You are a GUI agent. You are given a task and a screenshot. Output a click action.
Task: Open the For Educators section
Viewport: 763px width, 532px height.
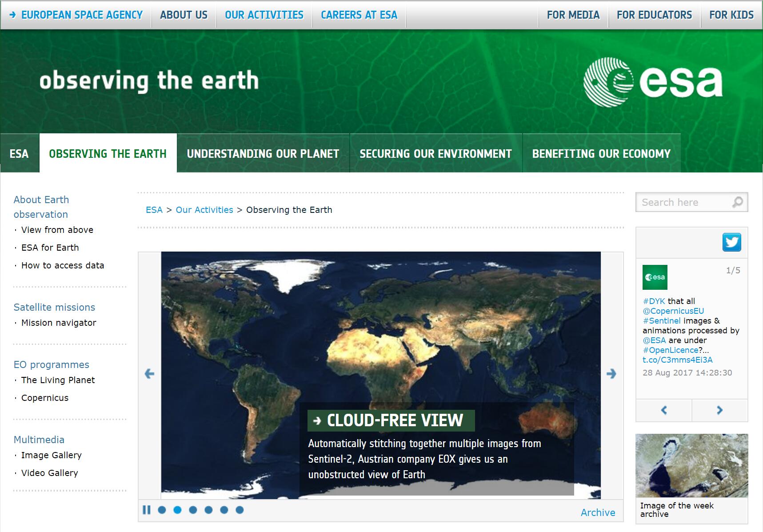[x=654, y=15]
